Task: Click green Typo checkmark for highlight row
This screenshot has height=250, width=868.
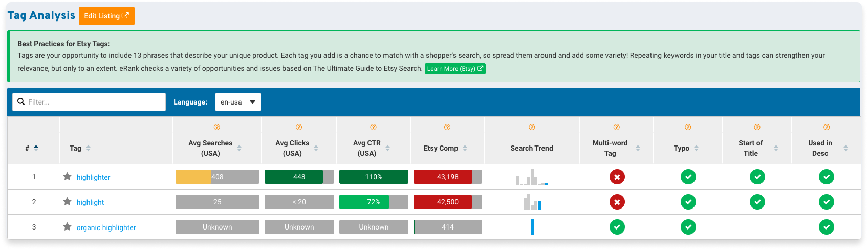Action: click(688, 202)
